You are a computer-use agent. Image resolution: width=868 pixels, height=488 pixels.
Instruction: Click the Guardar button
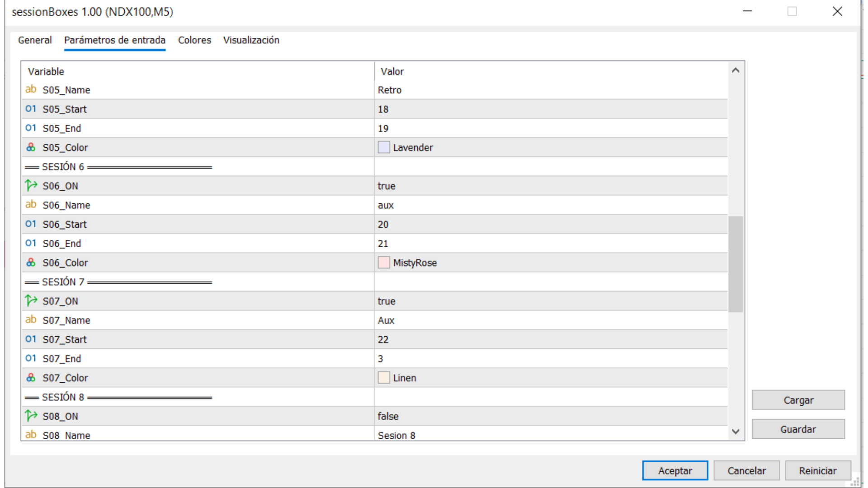click(798, 429)
